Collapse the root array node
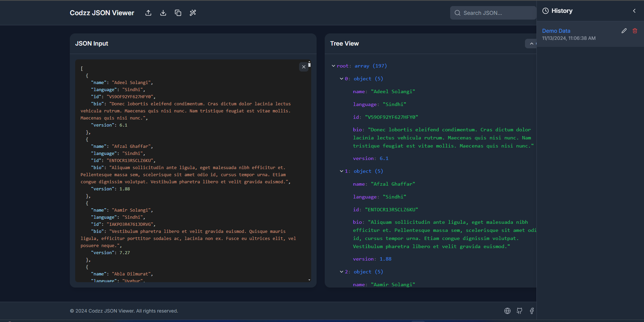Viewport: 644px width, 322px height. coord(333,66)
